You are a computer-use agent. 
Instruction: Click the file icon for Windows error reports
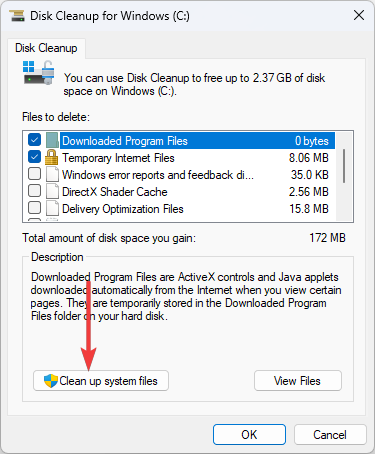[x=52, y=174]
